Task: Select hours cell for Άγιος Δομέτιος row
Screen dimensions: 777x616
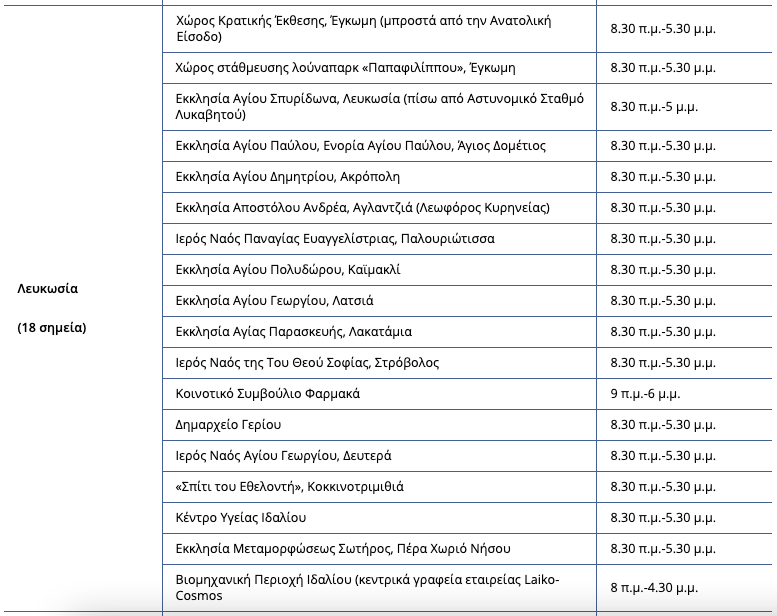Action: click(x=684, y=146)
